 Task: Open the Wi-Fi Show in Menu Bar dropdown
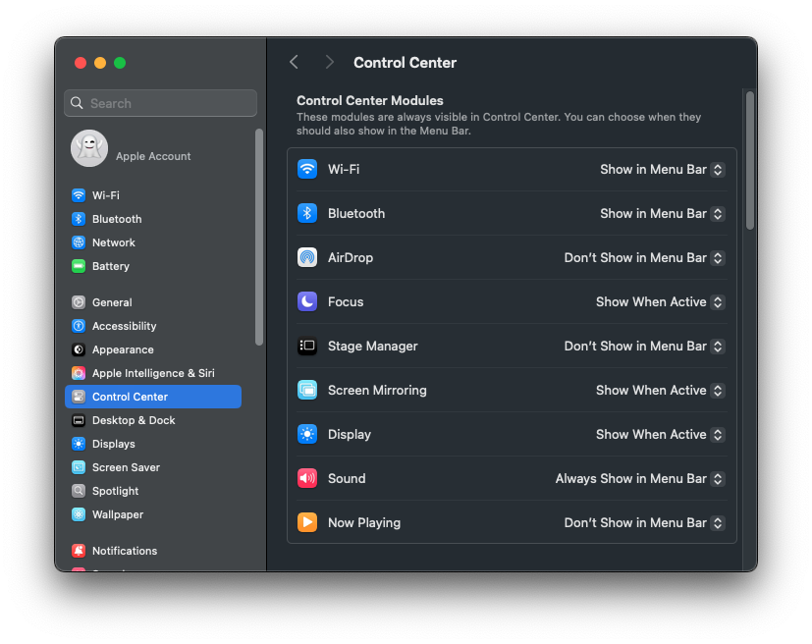662,169
